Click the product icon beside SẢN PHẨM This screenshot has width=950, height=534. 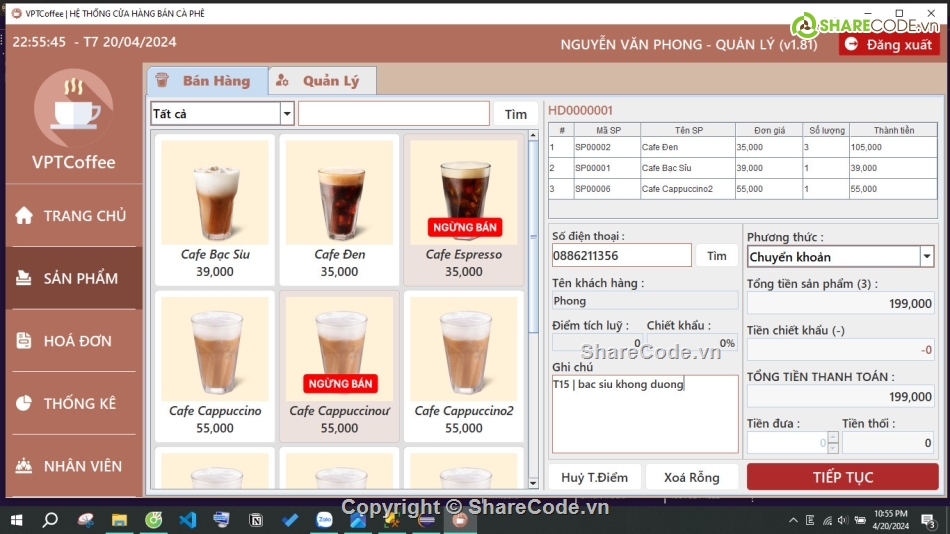pos(24,278)
